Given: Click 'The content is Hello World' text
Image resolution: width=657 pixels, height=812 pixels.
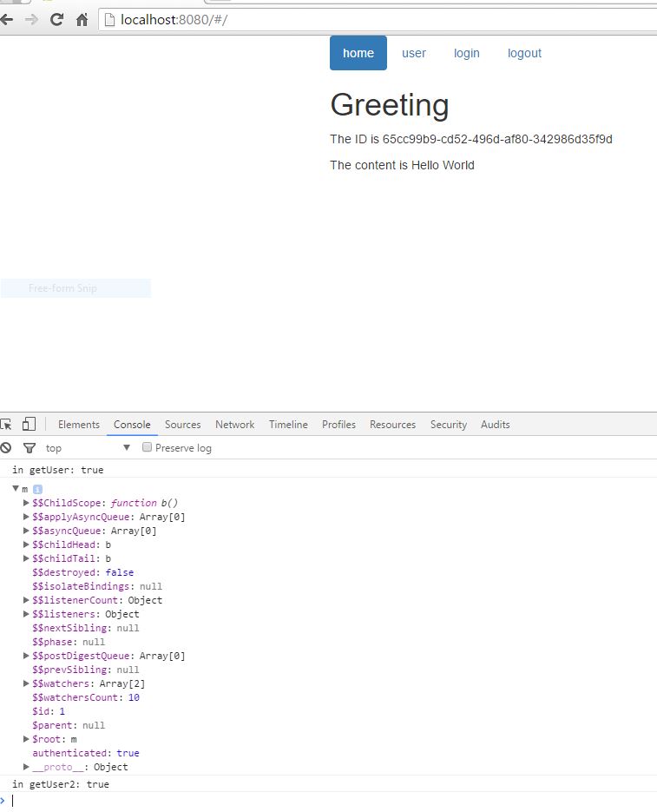Looking at the screenshot, I should [403, 165].
